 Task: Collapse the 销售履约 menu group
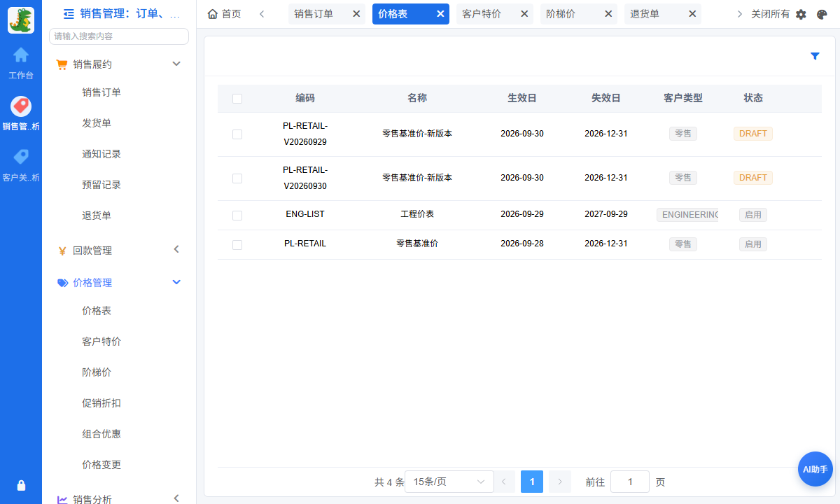[176, 64]
